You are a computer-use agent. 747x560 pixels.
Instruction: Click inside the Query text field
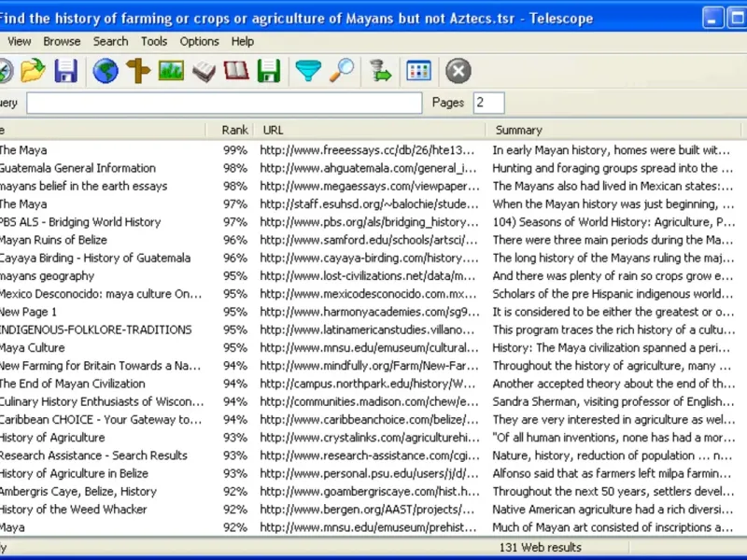pos(224,103)
